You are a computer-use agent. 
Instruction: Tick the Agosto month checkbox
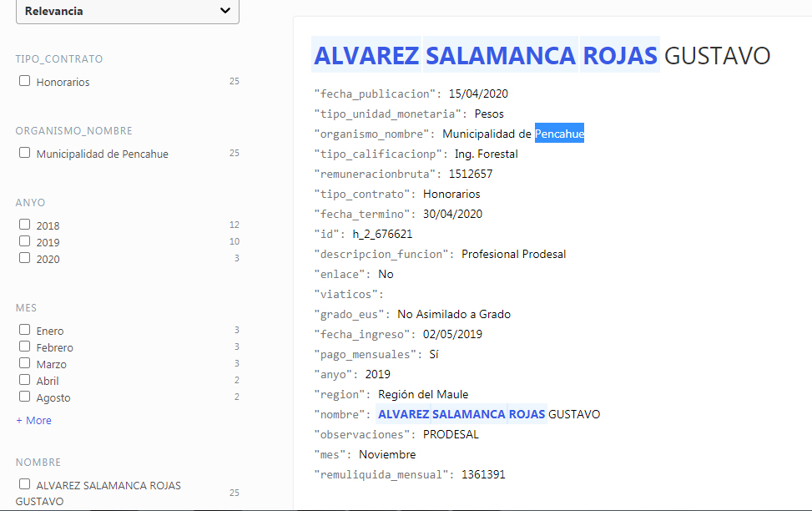pos(24,397)
